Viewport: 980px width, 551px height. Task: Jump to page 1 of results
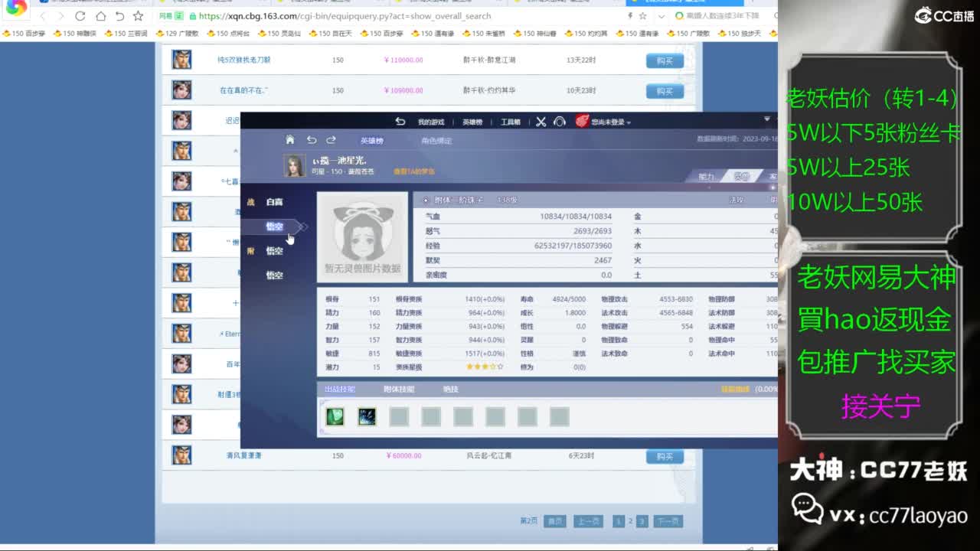(x=619, y=521)
